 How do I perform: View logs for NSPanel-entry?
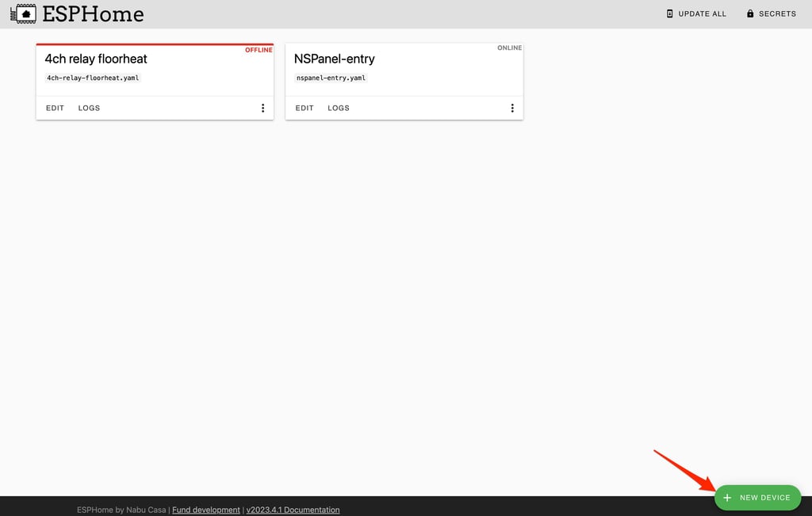click(x=339, y=108)
